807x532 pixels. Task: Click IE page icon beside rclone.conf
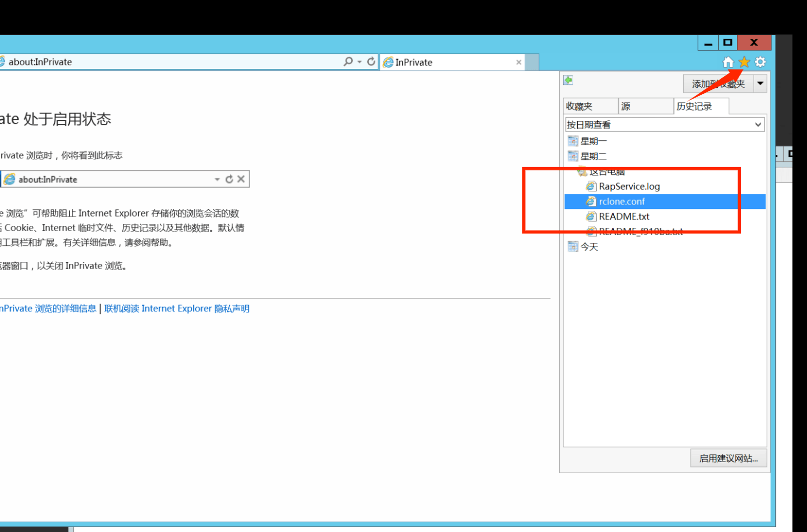point(591,202)
